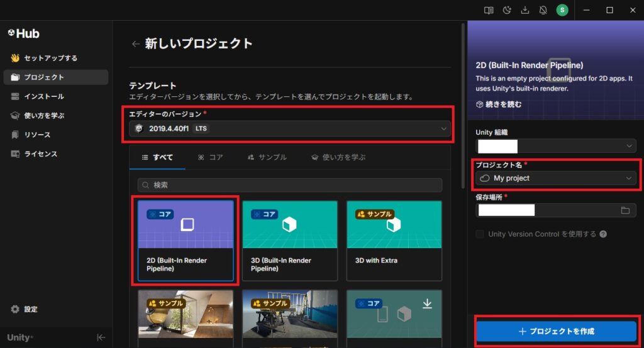Click the 2D template title in details panel
The height and width of the screenshot is (348, 644).
click(x=530, y=65)
